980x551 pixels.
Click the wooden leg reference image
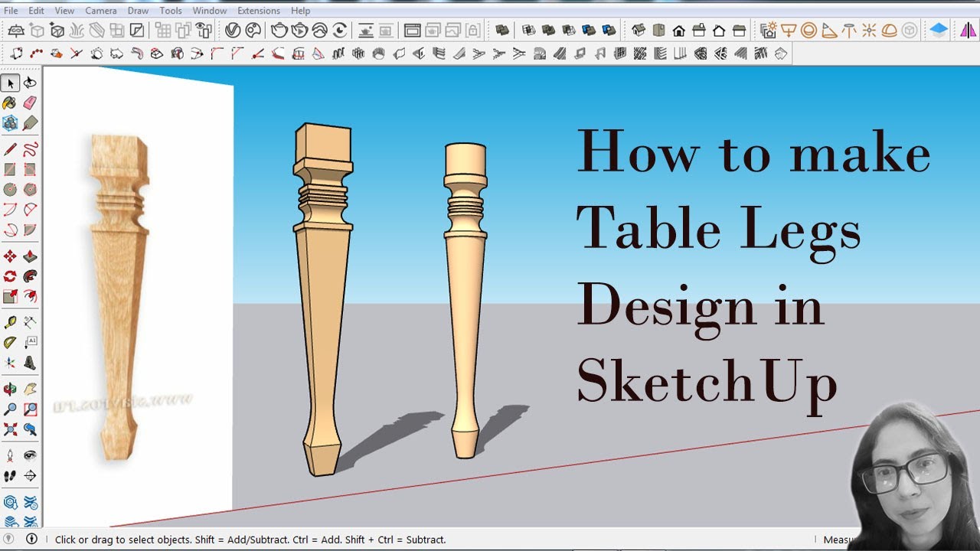(119, 298)
